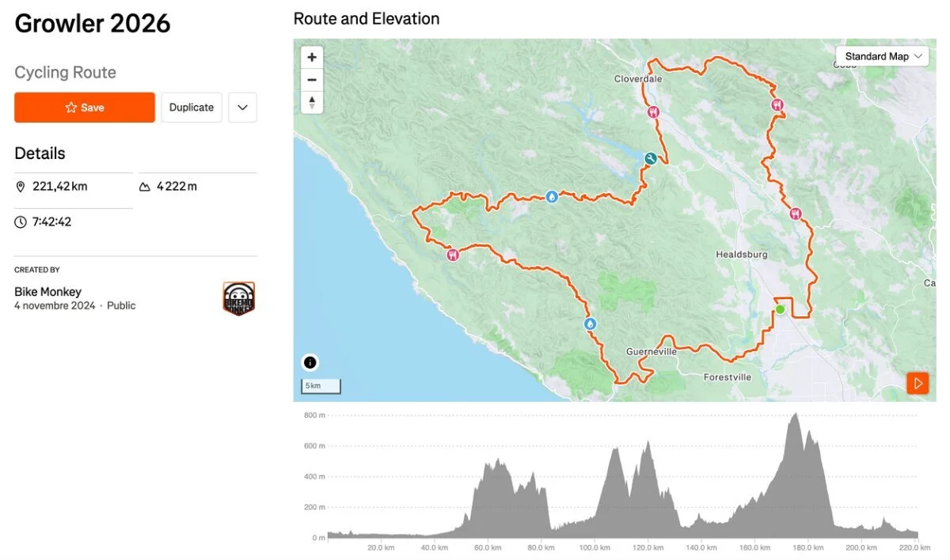Image resolution: width=950 pixels, height=560 pixels.
Task: Duplicate this cycling route
Action: [192, 108]
